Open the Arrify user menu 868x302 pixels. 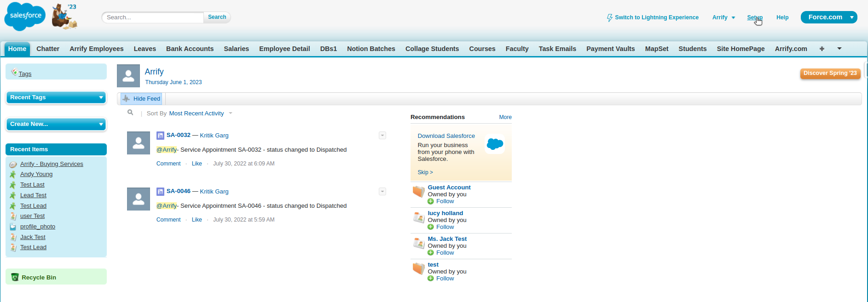[723, 17]
